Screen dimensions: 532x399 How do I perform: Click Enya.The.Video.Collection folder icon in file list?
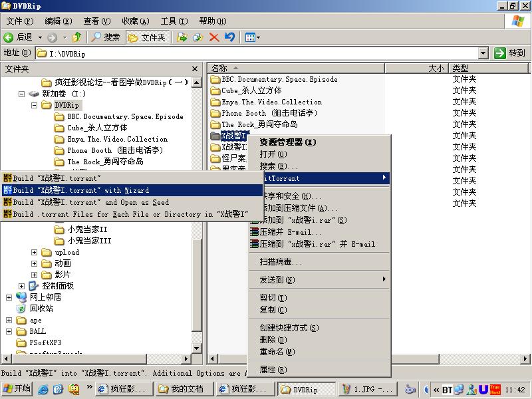click(x=215, y=102)
